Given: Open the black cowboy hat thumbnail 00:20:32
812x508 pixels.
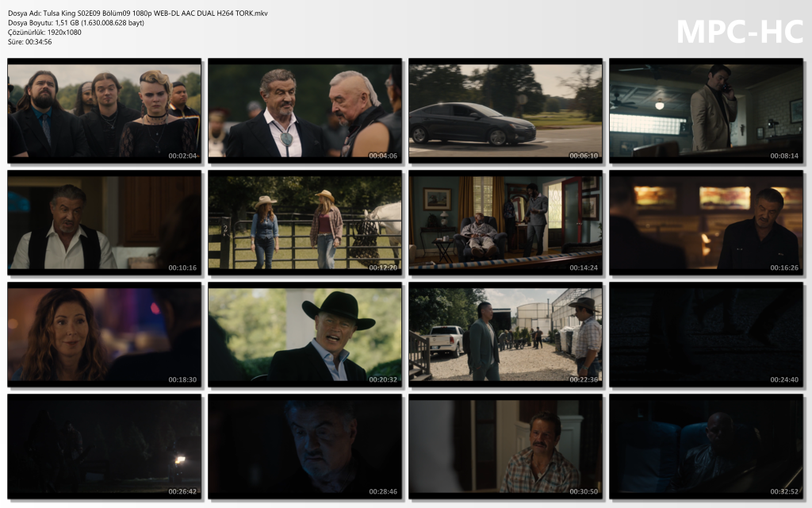Looking at the screenshot, I should (x=305, y=334).
